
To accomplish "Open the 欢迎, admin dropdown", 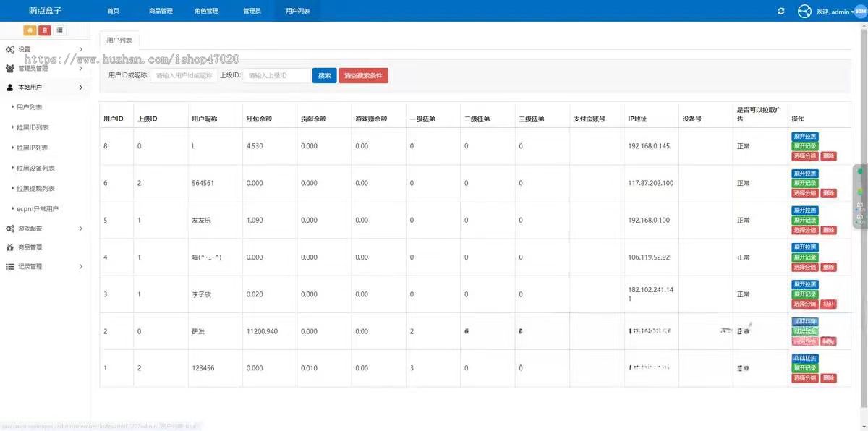I will tap(834, 12).
